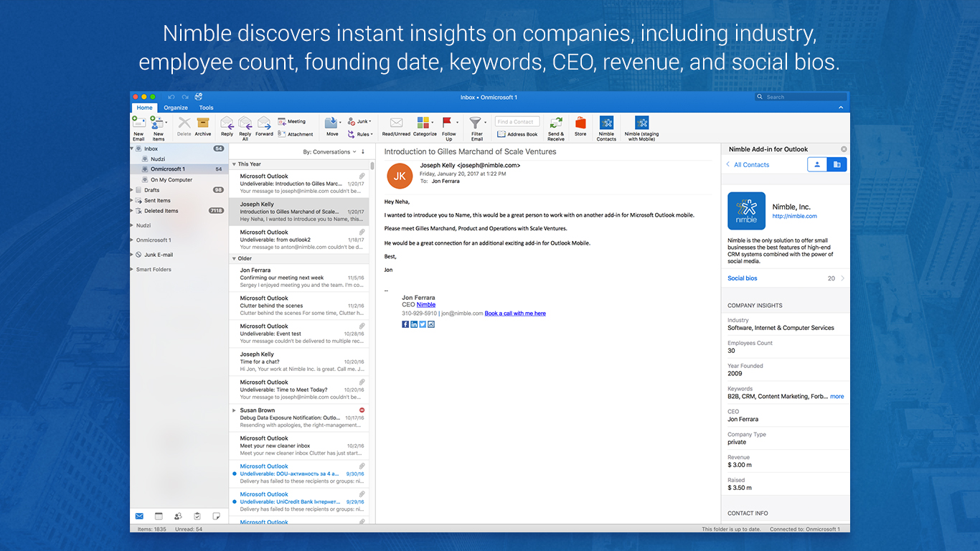The height and width of the screenshot is (551, 980).
Task: Click Nimble link in email signature
Action: coord(426,305)
